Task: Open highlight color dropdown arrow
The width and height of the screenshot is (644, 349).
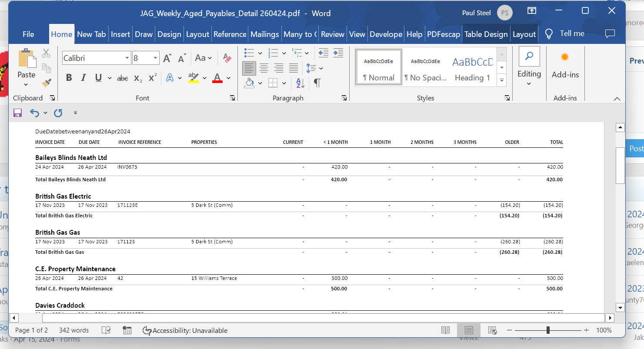Action: point(204,78)
